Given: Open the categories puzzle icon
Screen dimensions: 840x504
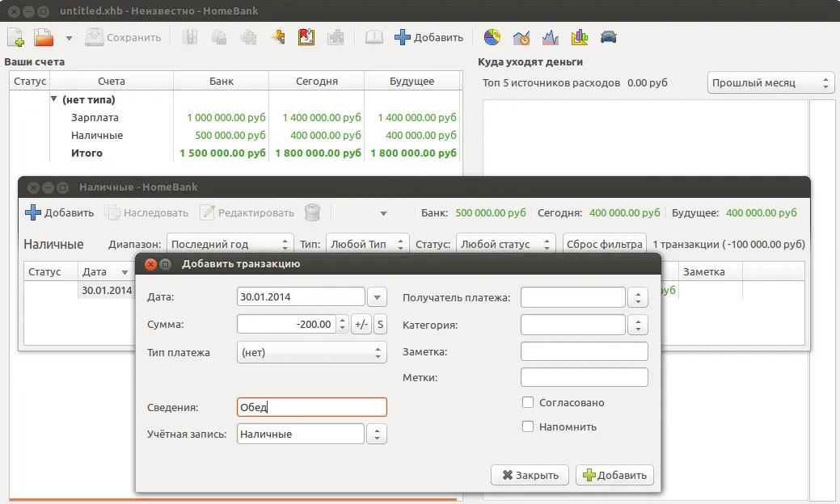Looking at the screenshot, I should coord(248,37).
